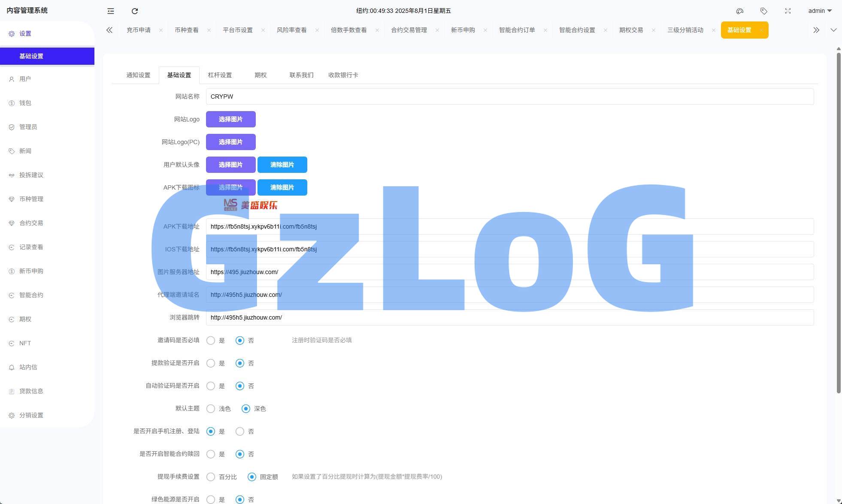This screenshot has height=504, width=842.
Task: Click the sidebar collapse menu icon
Action: coord(111,11)
